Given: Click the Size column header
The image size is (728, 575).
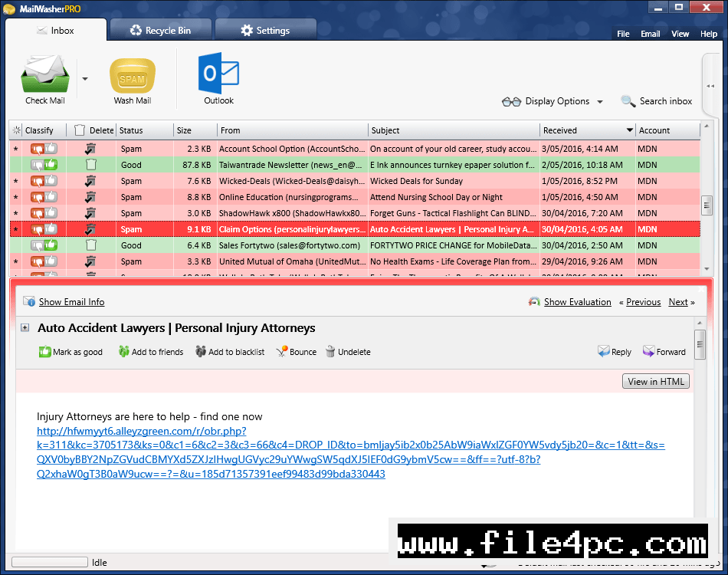Looking at the screenshot, I should (195, 130).
